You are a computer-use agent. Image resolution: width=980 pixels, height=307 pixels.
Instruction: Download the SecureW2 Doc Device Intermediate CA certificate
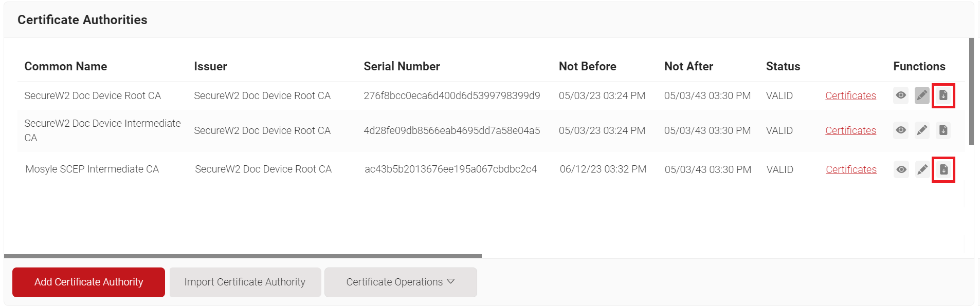943,130
